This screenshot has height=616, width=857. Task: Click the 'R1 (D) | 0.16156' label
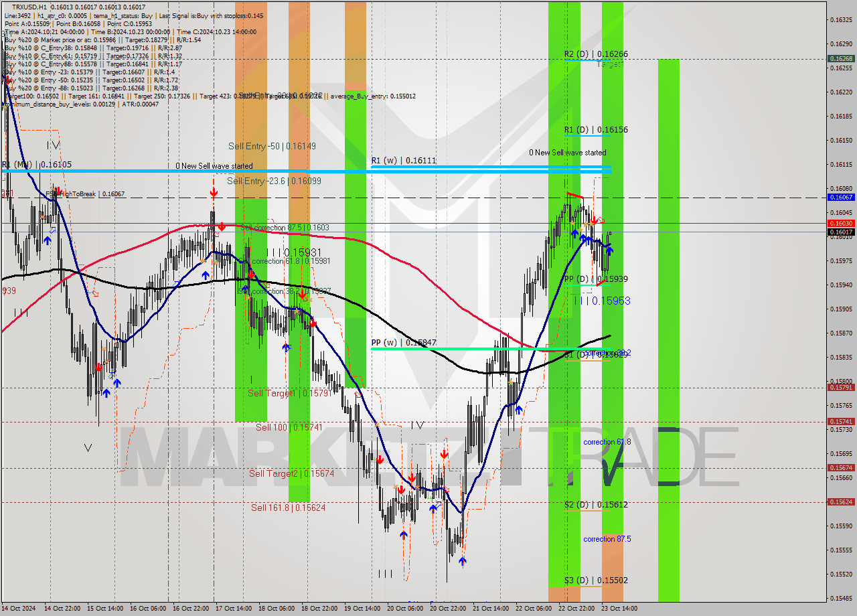click(595, 130)
